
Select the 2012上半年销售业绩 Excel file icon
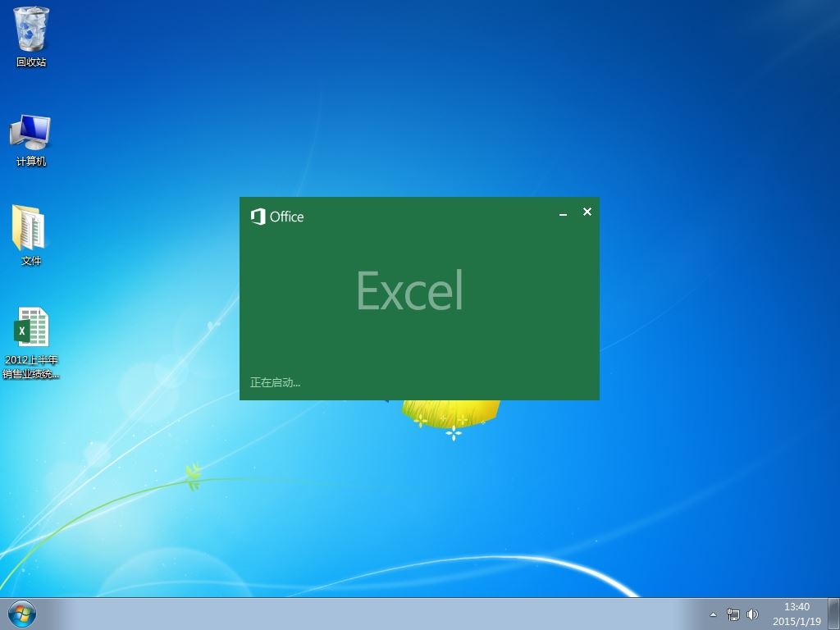[x=30, y=343]
